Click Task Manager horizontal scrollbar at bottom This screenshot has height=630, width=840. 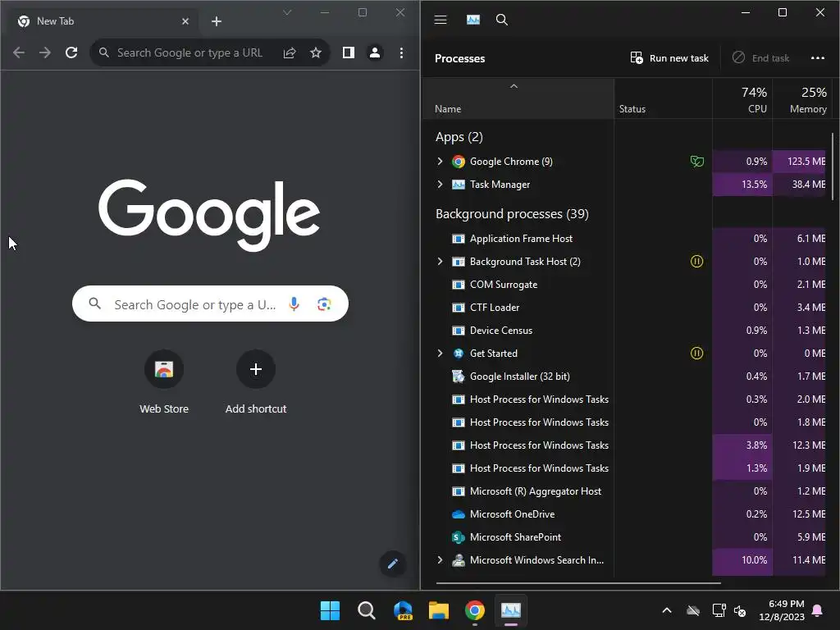coord(578,582)
